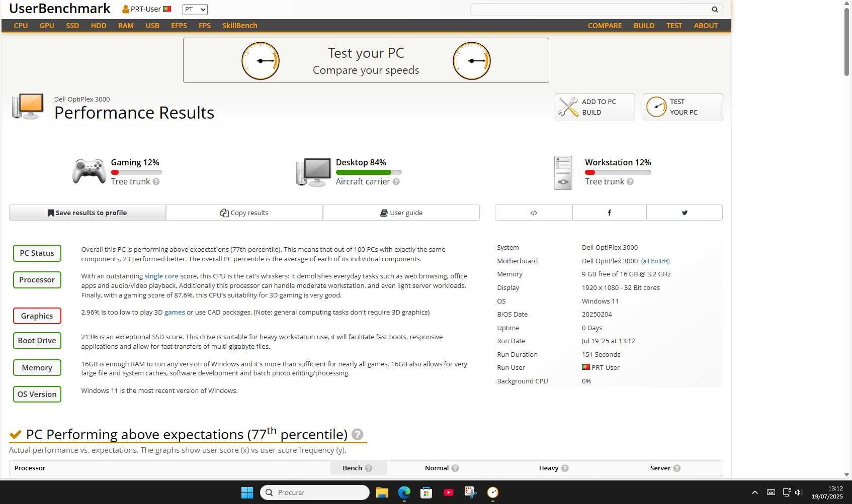Open help for Aircraft carrier rating

(x=396, y=182)
